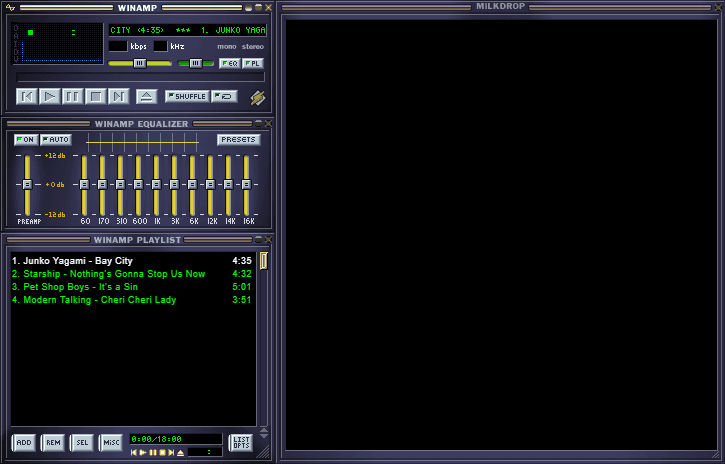Click the V visualization letter in clutter bar
This screenshot has height=464, width=725.
[x=16, y=59]
